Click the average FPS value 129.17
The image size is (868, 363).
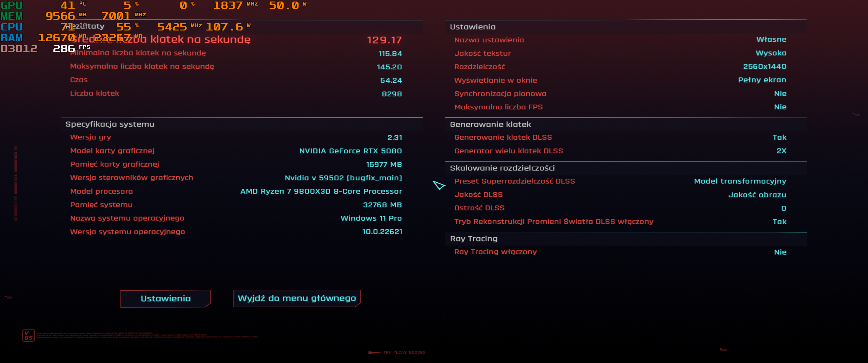[384, 40]
